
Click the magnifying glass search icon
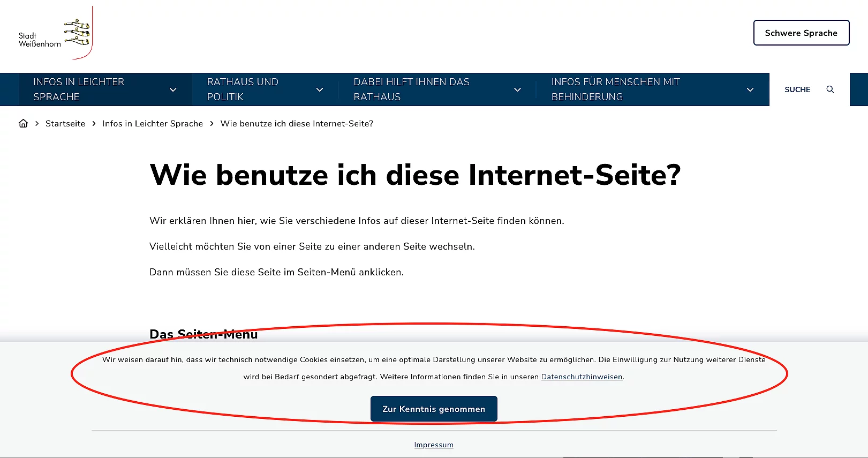point(830,89)
